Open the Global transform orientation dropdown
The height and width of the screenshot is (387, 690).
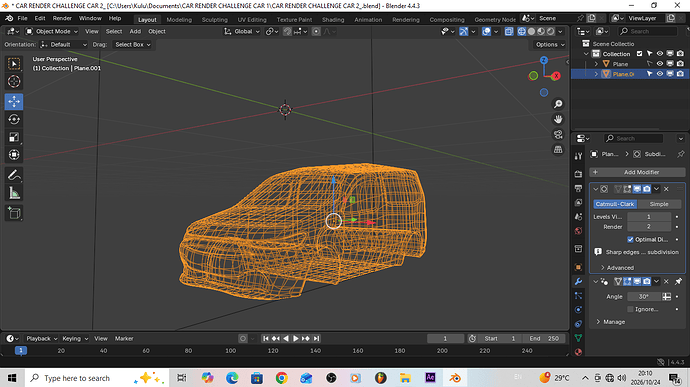coord(242,31)
